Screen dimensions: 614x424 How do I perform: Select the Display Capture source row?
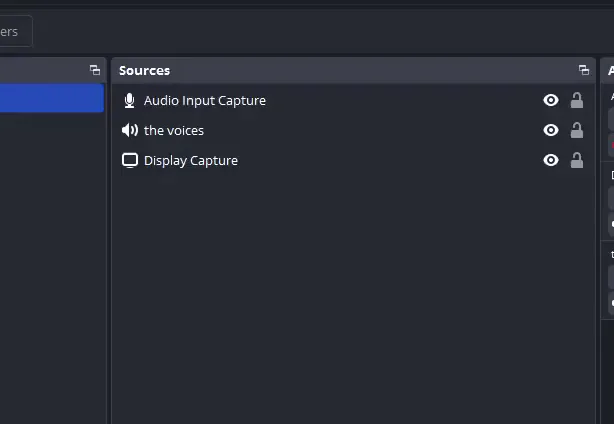[300, 161]
